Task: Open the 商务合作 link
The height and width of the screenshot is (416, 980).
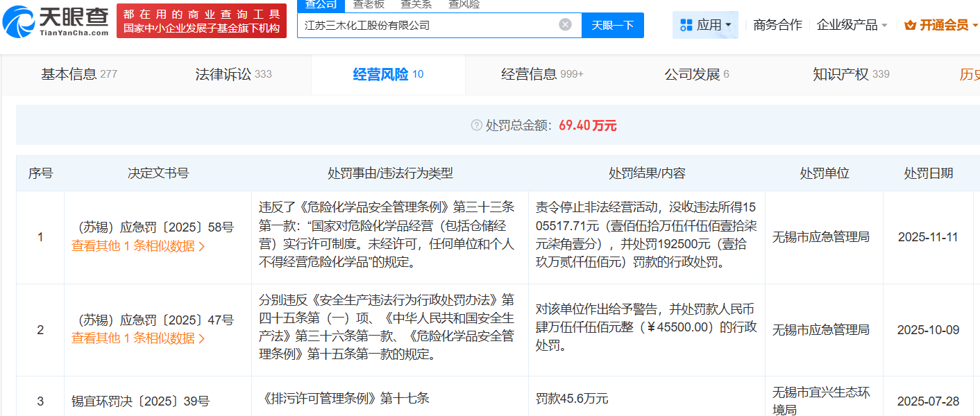Action: point(777,25)
